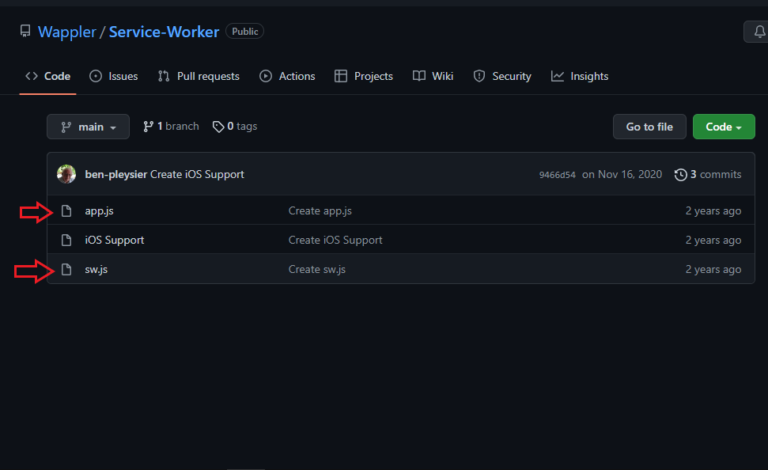Image resolution: width=768 pixels, height=470 pixels.
Task: Switch to the Insights tab
Action: [579, 76]
